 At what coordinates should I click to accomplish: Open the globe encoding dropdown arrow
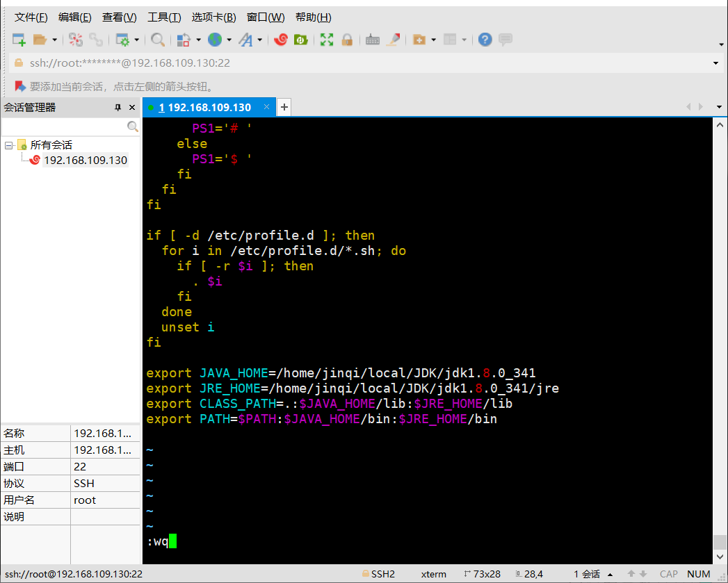(x=229, y=40)
